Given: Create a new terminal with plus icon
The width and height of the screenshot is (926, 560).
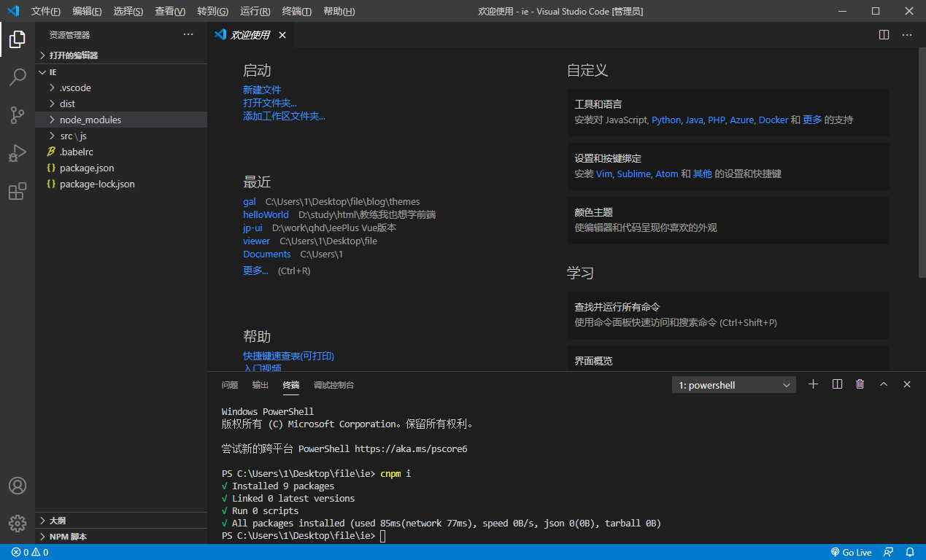Looking at the screenshot, I should tap(814, 384).
